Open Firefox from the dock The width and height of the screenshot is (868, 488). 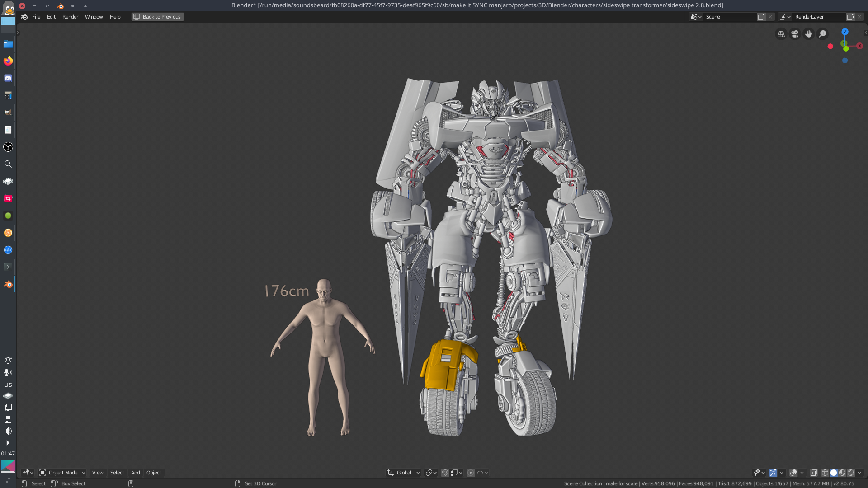[8, 61]
